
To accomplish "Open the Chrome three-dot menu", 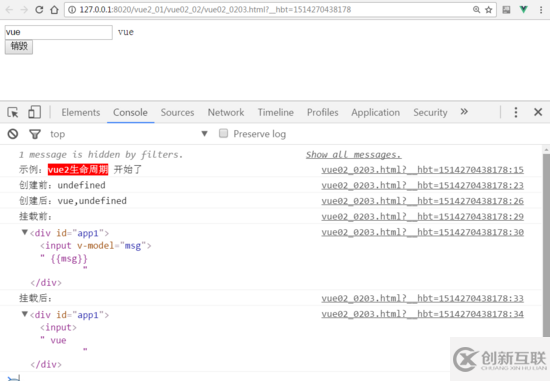I will (541, 10).
